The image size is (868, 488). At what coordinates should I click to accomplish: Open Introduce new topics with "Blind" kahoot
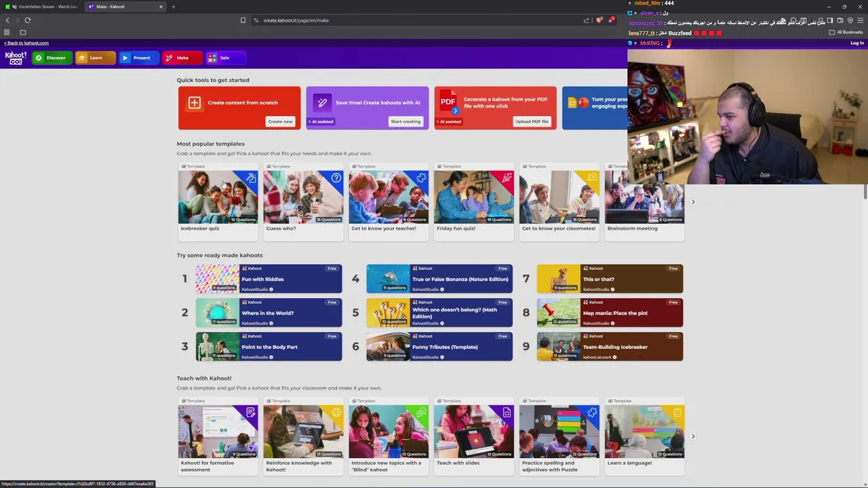389,436
